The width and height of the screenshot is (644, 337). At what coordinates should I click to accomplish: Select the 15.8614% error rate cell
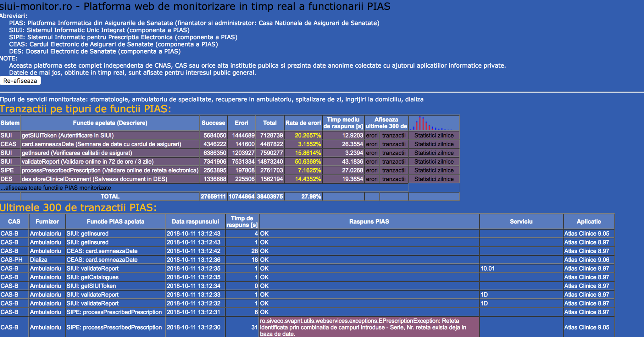pos(303,153)
